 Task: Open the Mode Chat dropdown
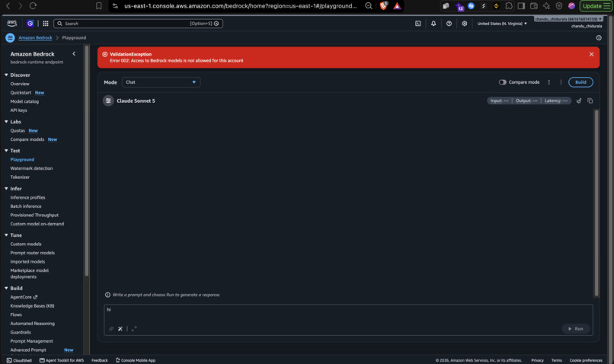click(x=161, y=82)
